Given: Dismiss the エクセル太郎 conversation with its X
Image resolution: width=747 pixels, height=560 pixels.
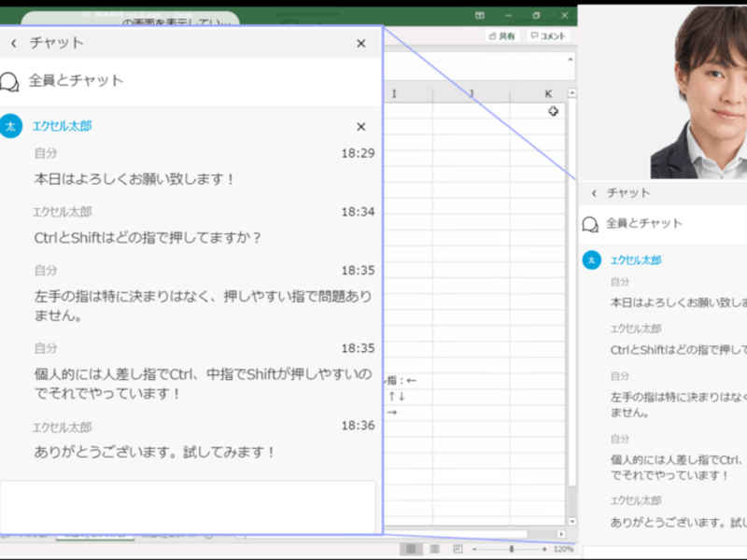Looking at the screenshot, I should [361, 127].
